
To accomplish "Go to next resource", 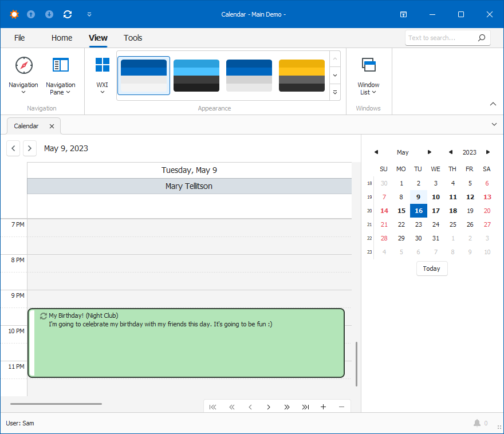I will pyautogui.click(x=269, y=407).
